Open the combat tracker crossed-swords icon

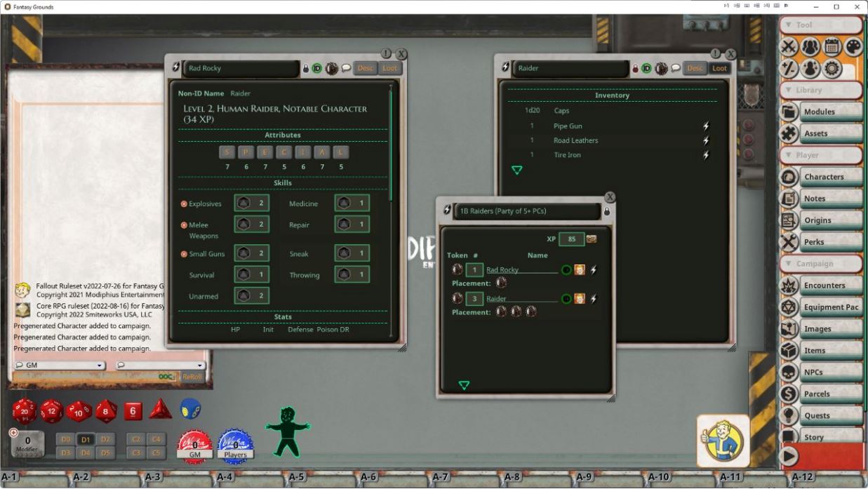pos(789,46)
